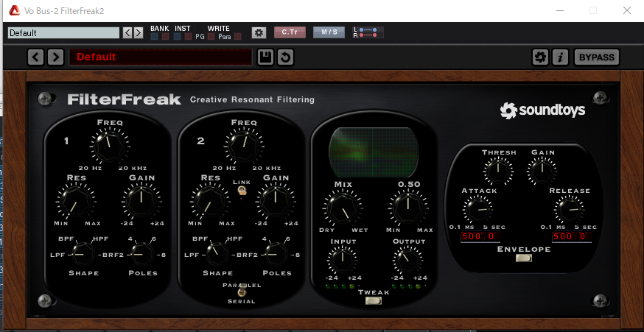The image size is (644, 332).
Task: Click the Soundtoys logo on the panel
Action: [x=542, y=110]
